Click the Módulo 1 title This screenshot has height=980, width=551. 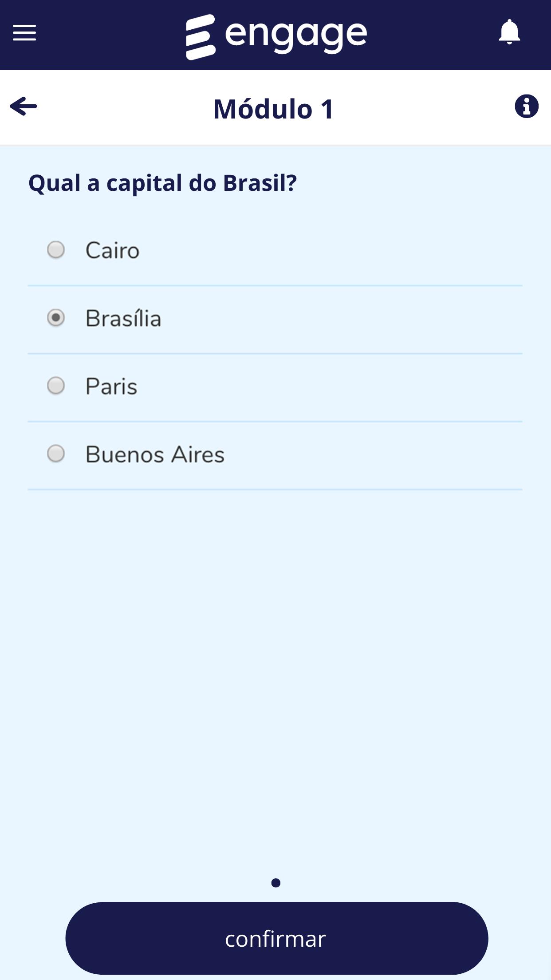click(274, 109)
